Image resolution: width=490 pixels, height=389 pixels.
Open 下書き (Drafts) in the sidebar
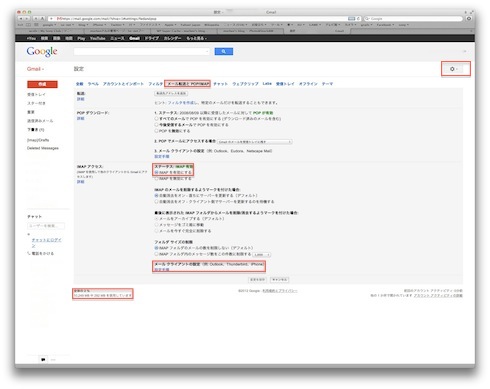(x=36, y=130)
